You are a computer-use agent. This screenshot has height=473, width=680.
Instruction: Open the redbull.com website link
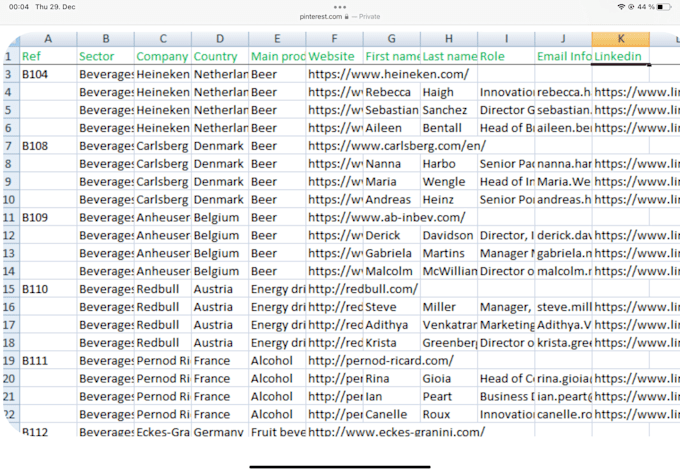coord(363,289)
